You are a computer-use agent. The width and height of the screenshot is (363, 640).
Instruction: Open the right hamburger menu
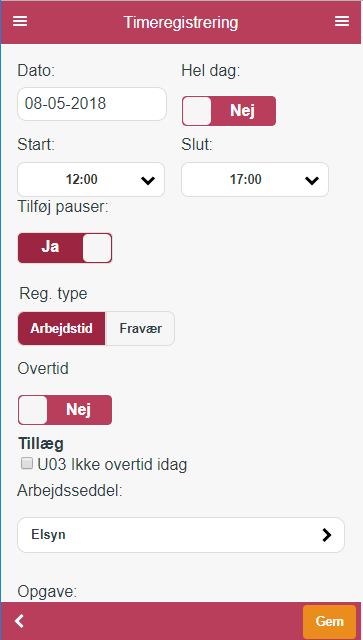[x=342, y=21]
